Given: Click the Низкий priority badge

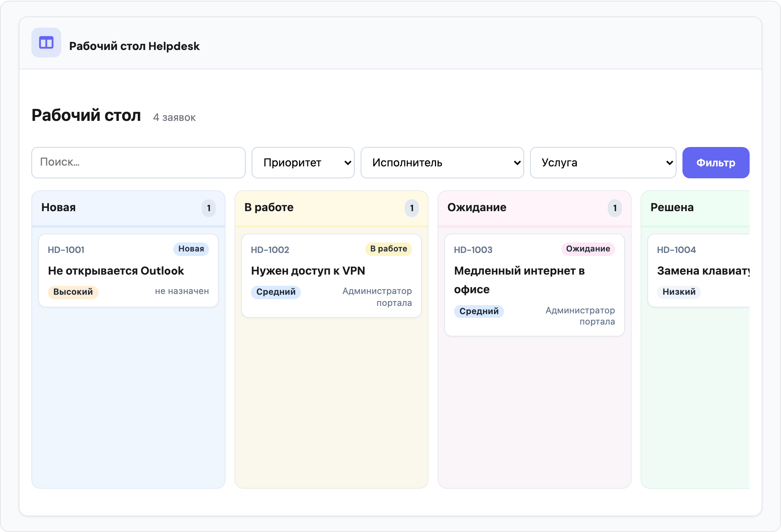Looking at the screenshot, I should (x=679, y=292).
